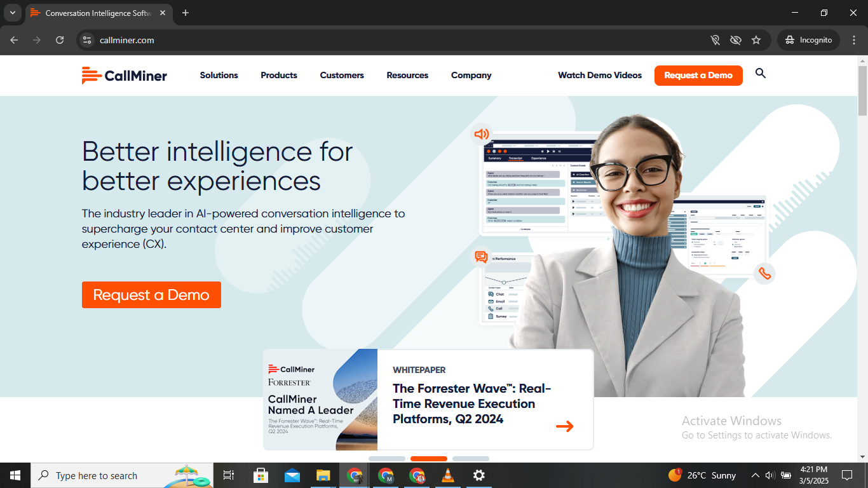Open the notification center icon

[847, 475]
